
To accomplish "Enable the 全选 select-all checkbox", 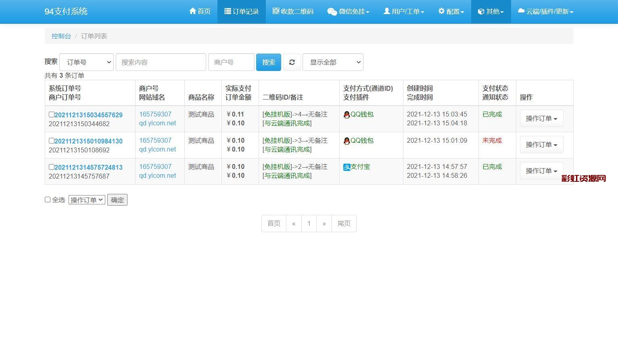I will tap(48, 200).
